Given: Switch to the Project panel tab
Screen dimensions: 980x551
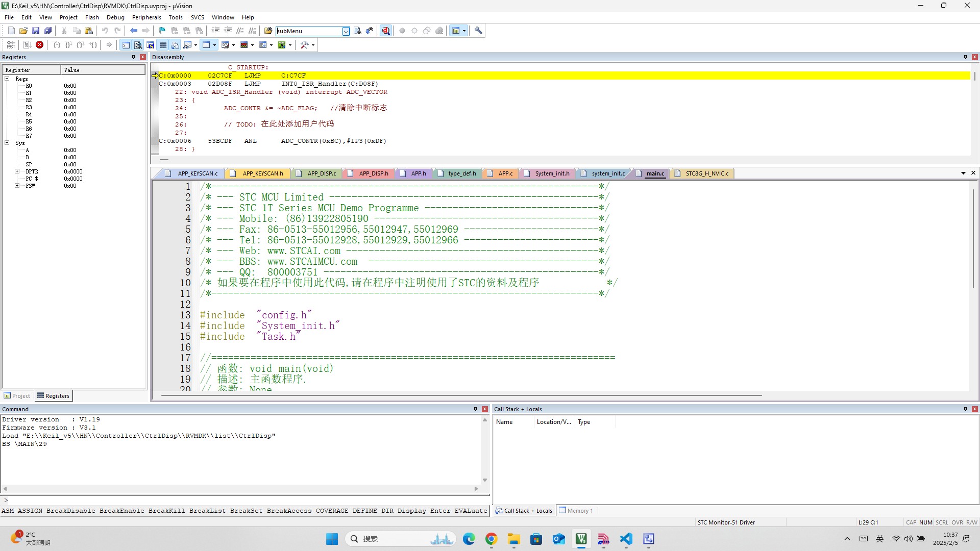Looking at the screenshot, I should [17, 396].
